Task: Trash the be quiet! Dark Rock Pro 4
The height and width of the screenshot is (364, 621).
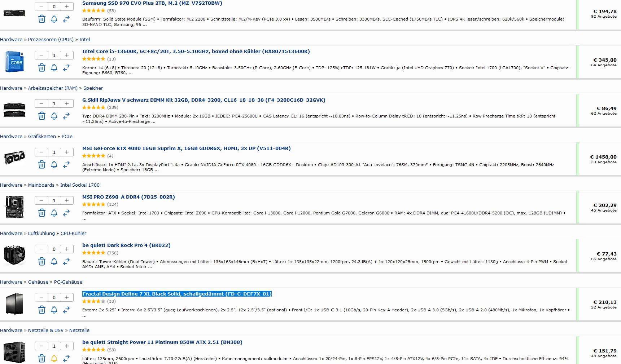Action: pos(42,261)
